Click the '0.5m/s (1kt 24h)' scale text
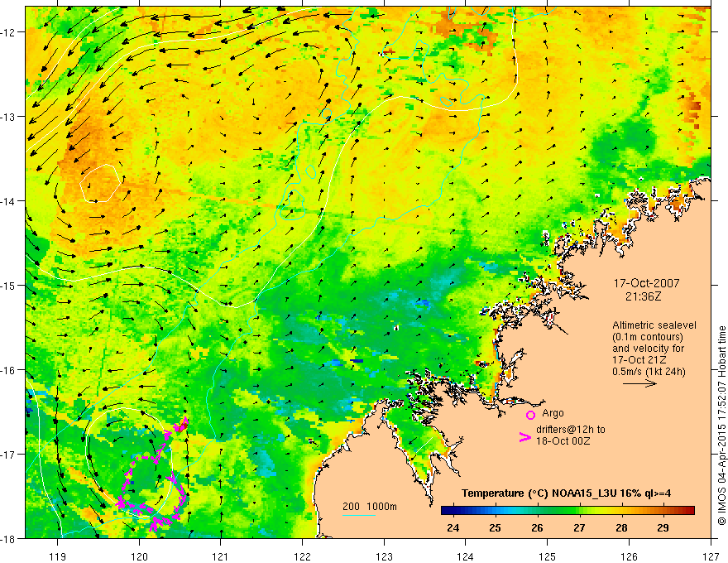Image resolution: width=728 pixels, height=563 pixels. coord(649,372)
